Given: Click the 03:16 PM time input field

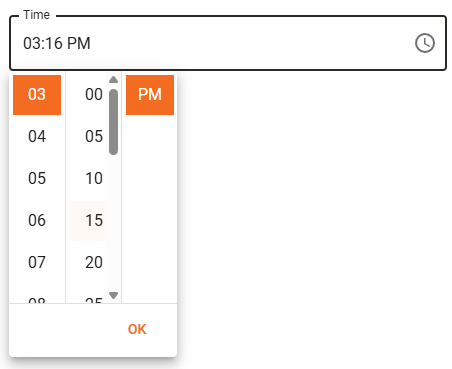Looking at the screenshot, I should (228, 43).
